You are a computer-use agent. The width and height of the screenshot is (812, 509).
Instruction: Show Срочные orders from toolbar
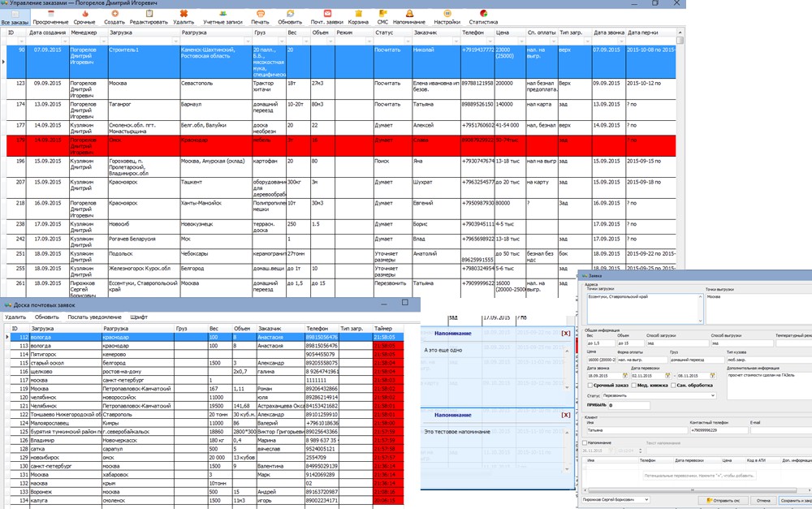84,17
